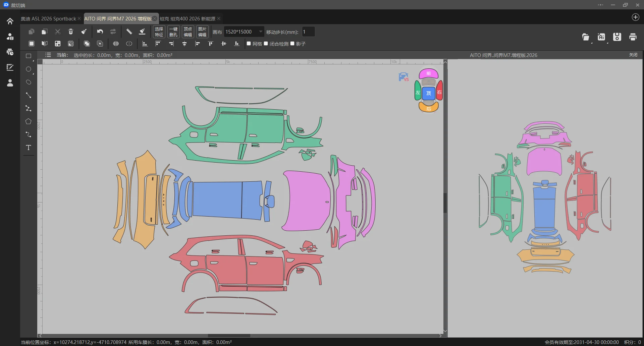Image resolution: width=644 pixels, height=346 pixels.
Task: Select the orange 后 rear view region
Action: (429, 107)
